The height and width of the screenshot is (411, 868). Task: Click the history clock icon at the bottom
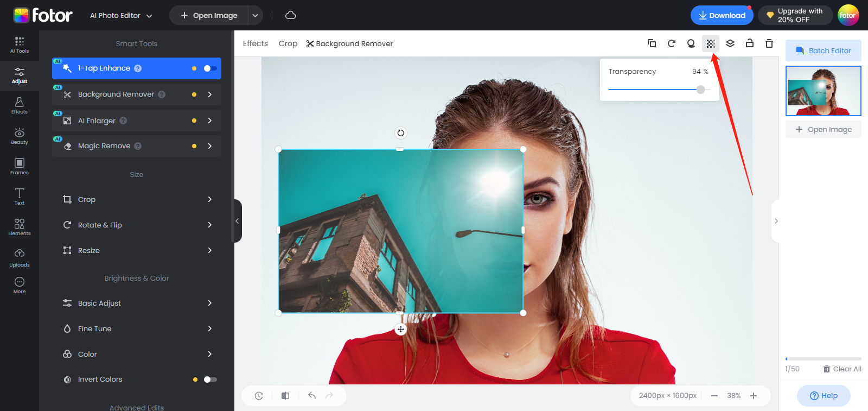coord(259,396)
